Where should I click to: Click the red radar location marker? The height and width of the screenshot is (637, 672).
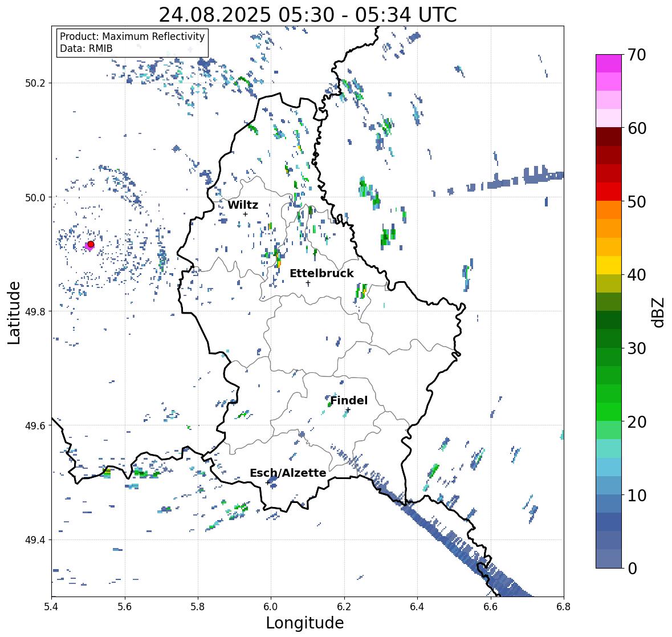point(91,244)
